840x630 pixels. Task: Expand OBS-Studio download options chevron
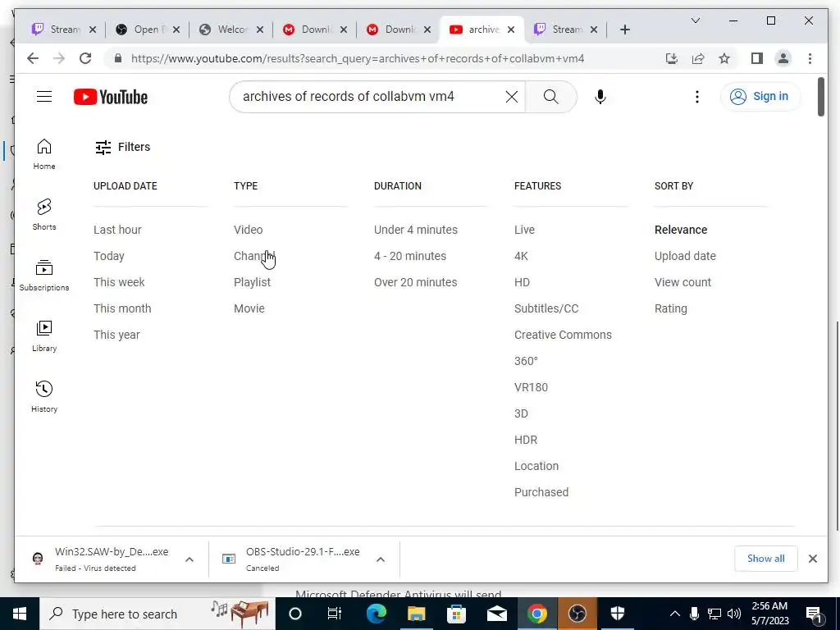click(381, 559)
